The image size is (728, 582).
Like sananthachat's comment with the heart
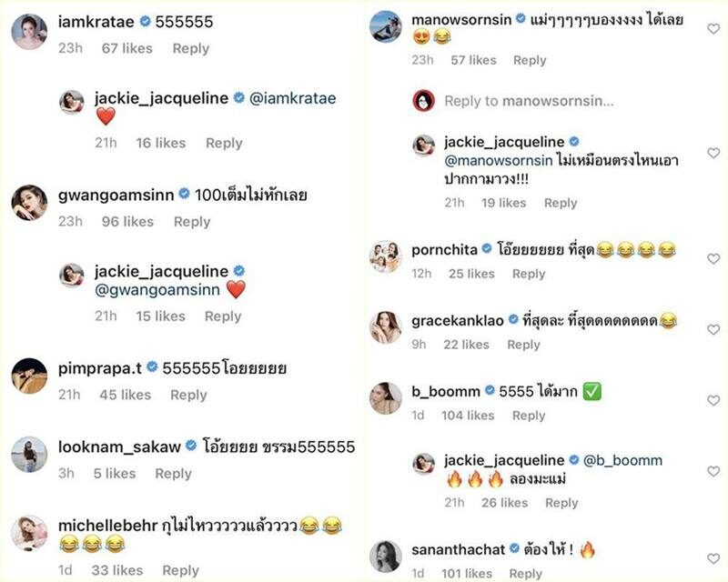pyautogui.click(x=713, y=558)
